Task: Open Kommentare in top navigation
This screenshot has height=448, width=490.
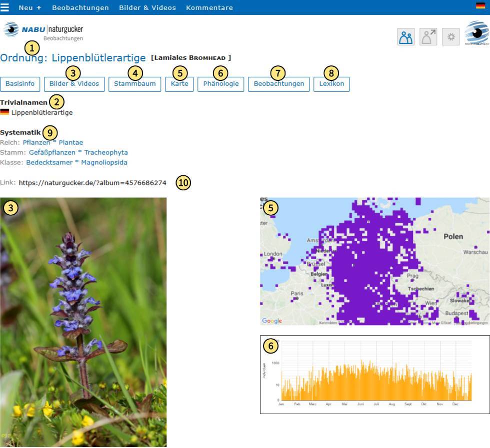Action: click(209, 7)
